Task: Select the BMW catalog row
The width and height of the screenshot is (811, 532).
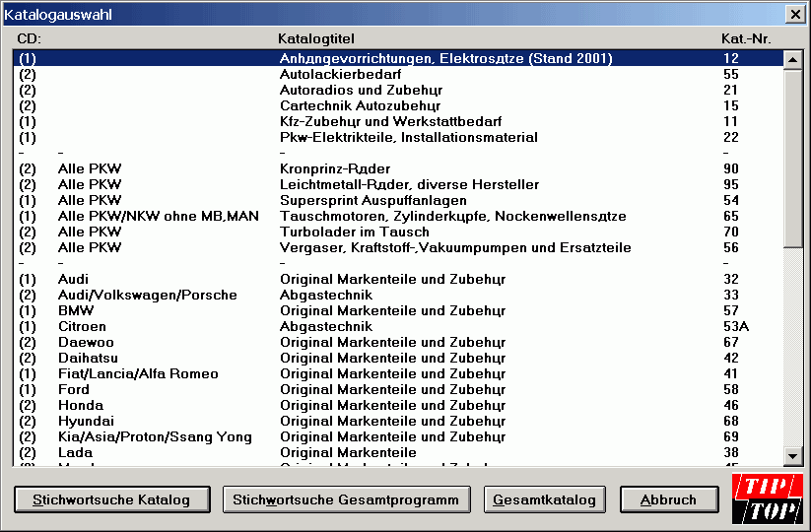Action: coord(398,310)
